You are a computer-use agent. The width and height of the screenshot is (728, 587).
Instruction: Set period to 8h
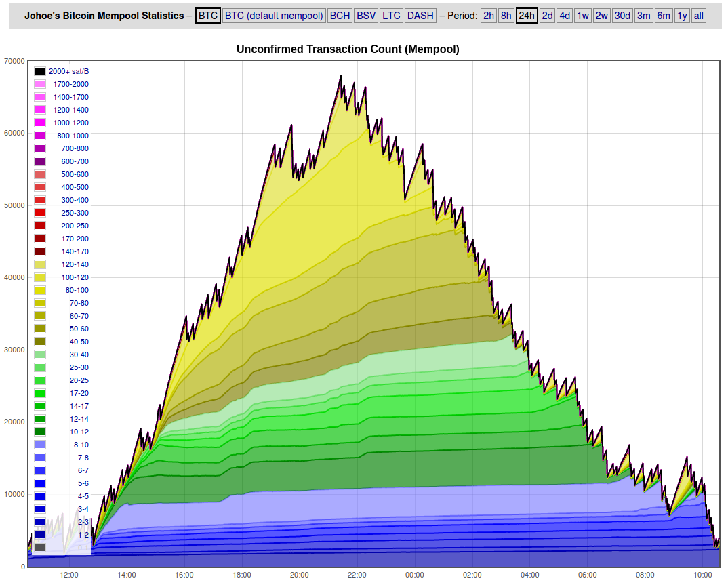[506, 16]
